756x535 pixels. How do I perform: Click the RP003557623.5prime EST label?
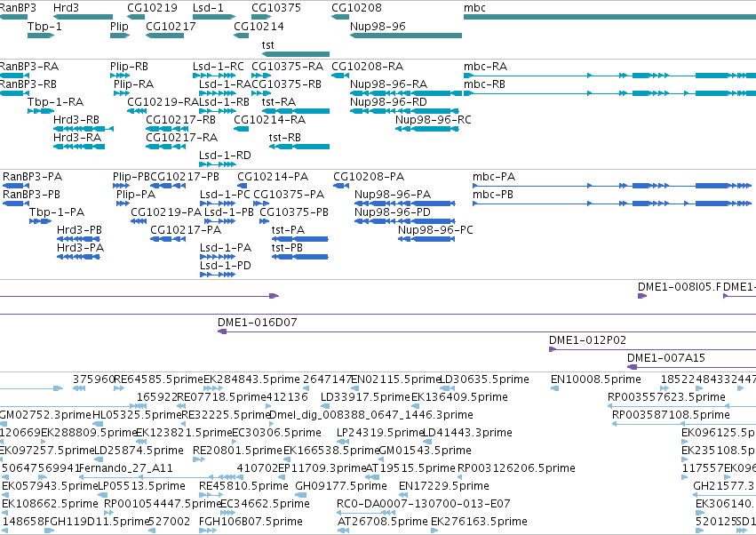(x=666, y=397)
